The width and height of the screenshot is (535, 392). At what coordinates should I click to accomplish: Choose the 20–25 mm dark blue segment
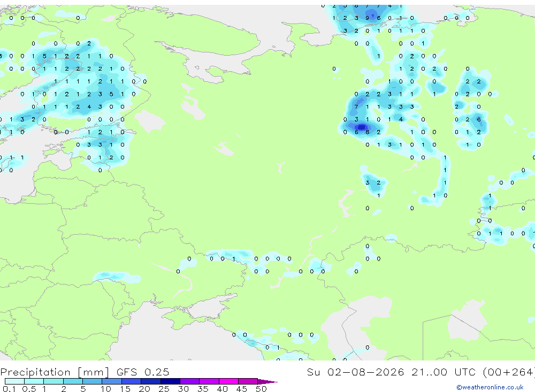(151, 381)
